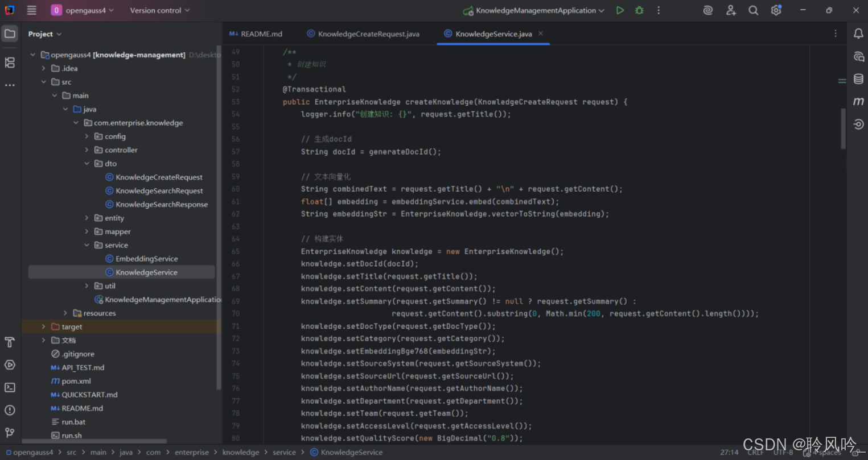Run KnowledgeManagementApplication with the green play icon
Image resolution: width=868 pixels, height=460 pixels.
620,10
